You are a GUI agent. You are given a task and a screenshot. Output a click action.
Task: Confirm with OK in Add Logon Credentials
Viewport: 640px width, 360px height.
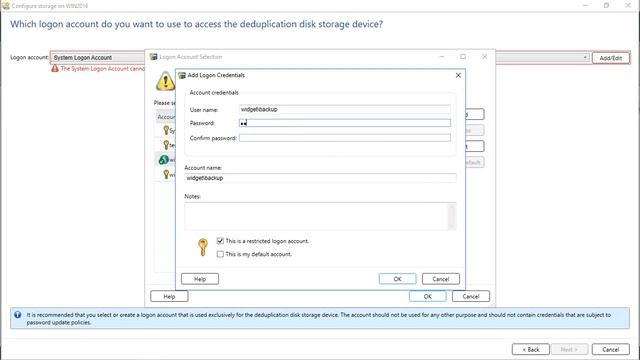[x=397, y=279]
